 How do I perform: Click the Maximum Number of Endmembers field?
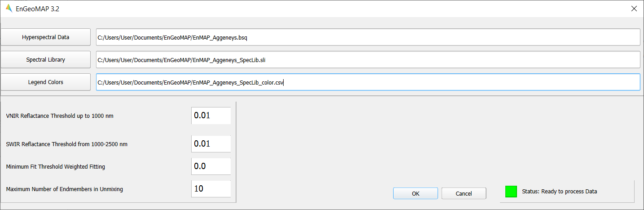pos(211,189)
